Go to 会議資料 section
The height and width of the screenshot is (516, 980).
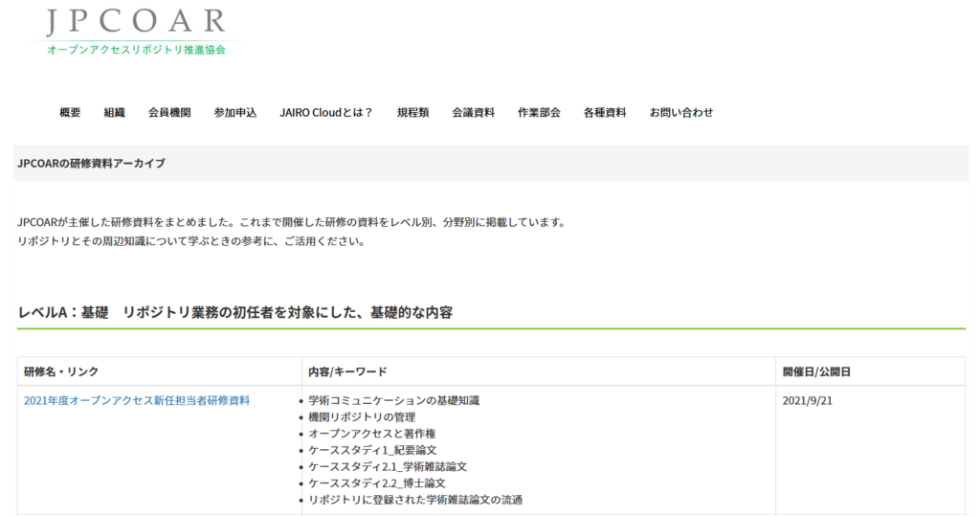point(473,113)
